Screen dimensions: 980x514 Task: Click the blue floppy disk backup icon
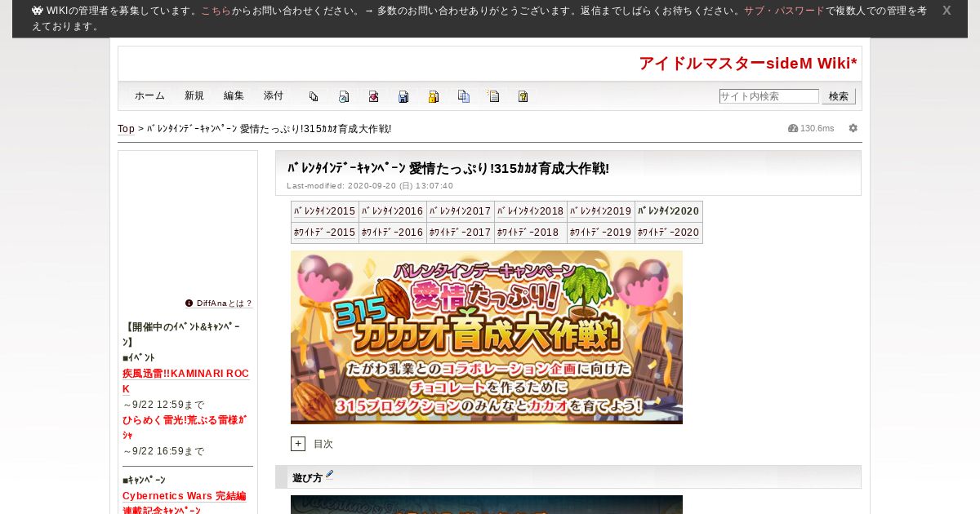pos(403,96)
